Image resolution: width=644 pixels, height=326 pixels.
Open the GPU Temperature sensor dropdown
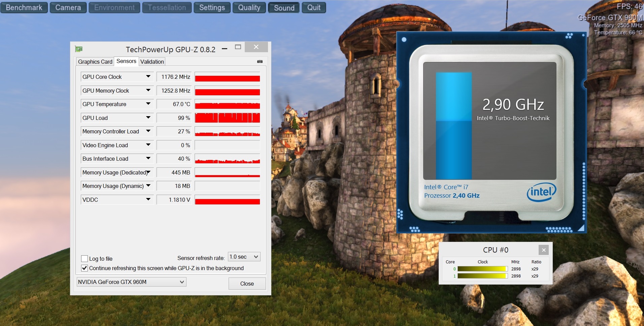point(148,104)
